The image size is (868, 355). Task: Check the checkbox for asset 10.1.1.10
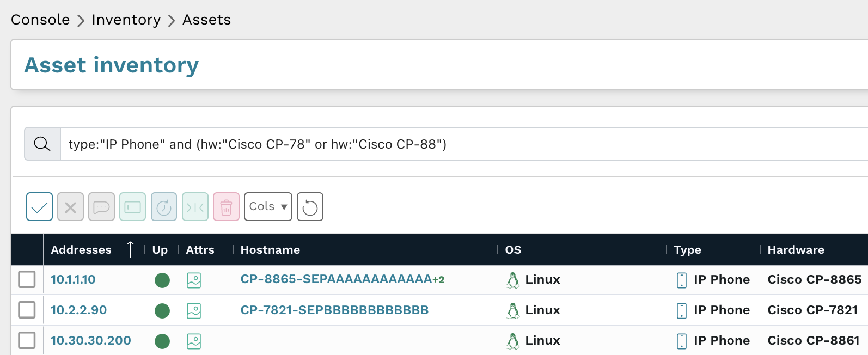click(x=27, y=279)
